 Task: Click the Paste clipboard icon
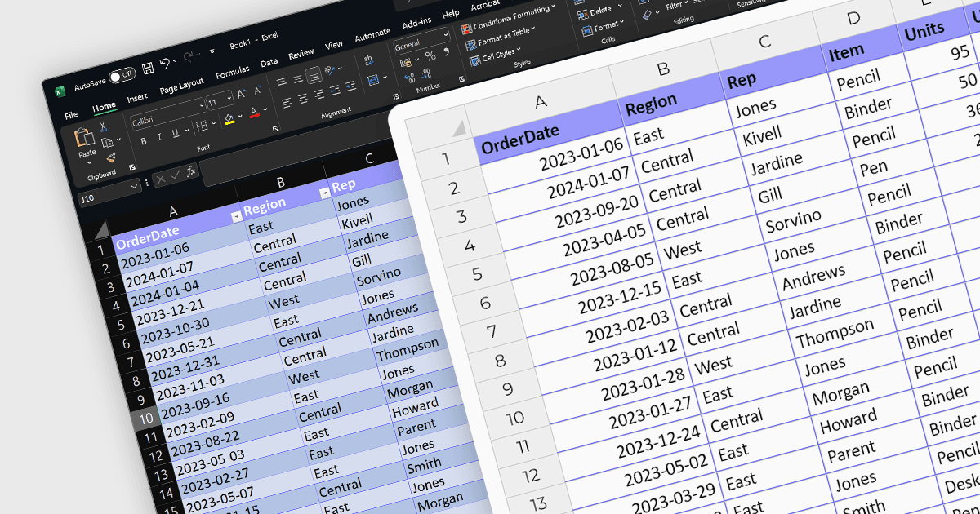84,137
